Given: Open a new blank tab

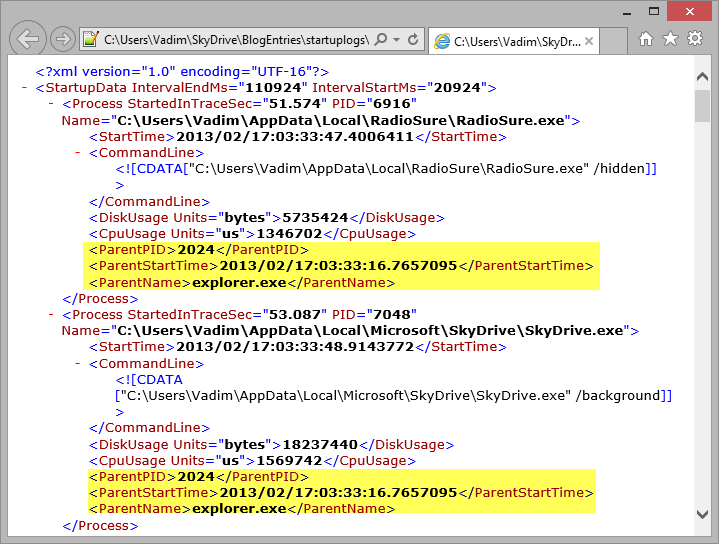Looking at the screenshot, I should [x=614, y=41].
